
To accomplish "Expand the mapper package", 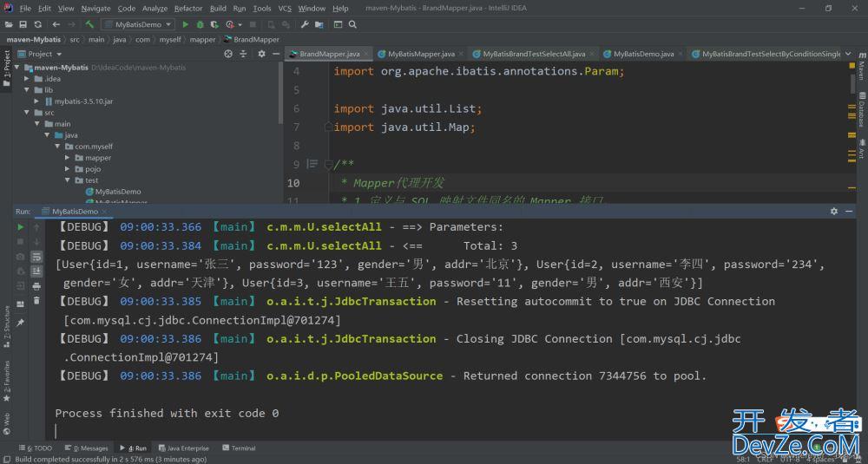I will pos(68,158).
